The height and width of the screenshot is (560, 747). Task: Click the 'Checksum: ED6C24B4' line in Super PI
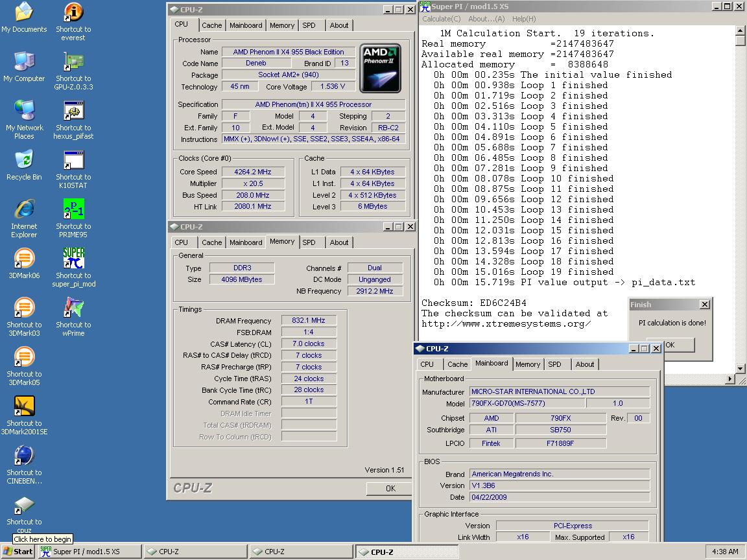click(473, 303)
